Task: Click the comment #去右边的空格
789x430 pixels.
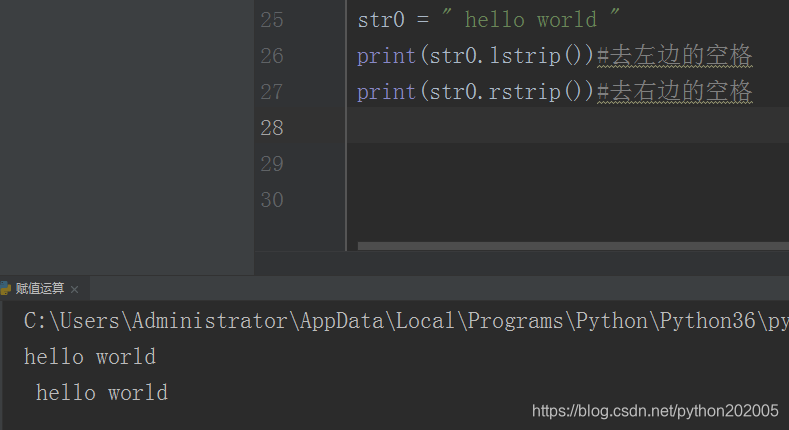Action: pyautogui.click(x=674, y=92)
